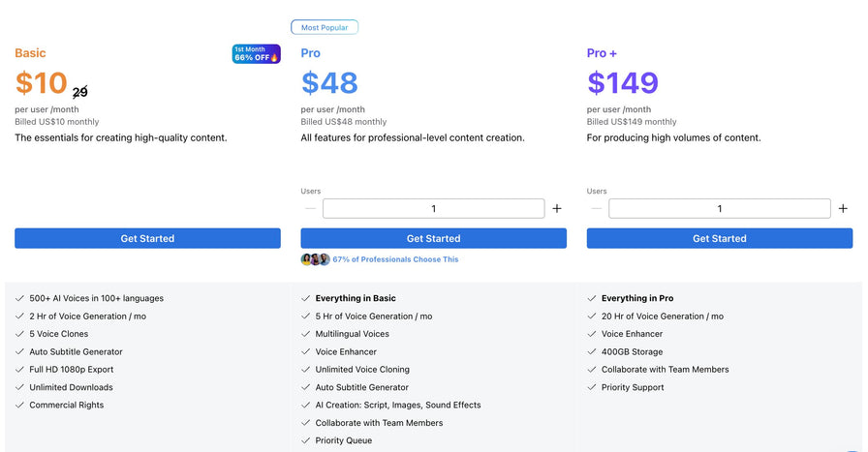Decrease Pro plan users with minus icon

(310, 208)
